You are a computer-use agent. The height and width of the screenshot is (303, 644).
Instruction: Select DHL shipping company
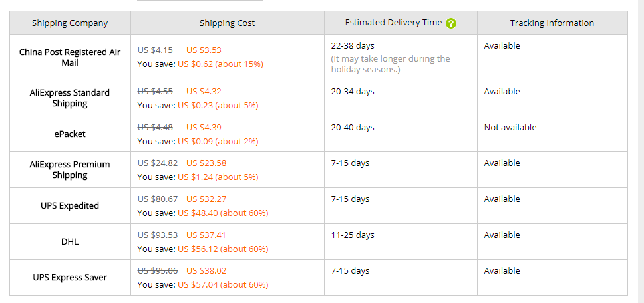(70, 241)
